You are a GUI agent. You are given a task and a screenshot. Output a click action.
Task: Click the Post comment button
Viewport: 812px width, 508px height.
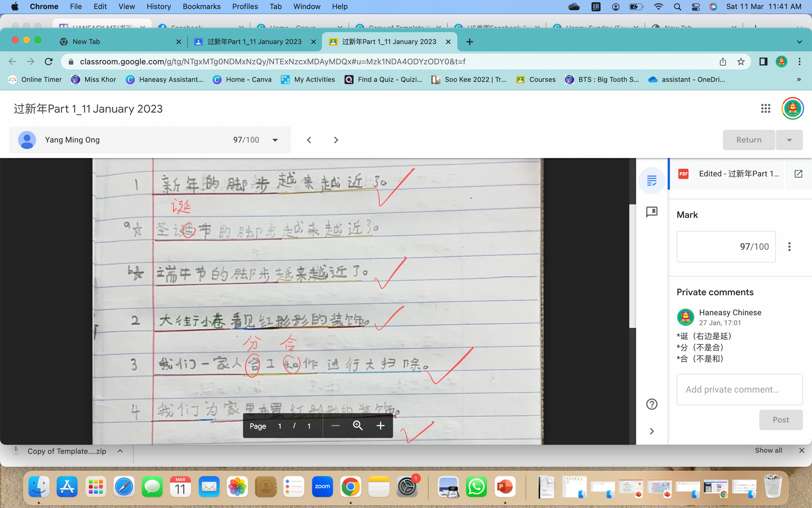(x=781, y=420)
